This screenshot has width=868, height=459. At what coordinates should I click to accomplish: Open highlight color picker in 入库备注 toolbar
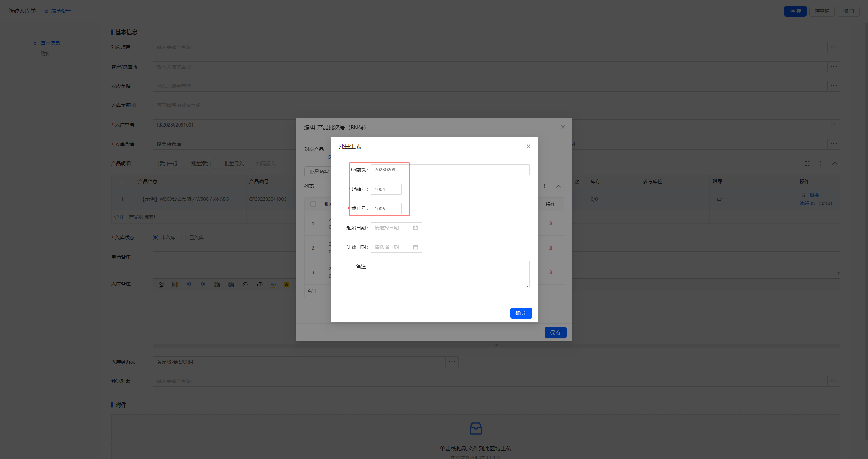coord(287,284)
